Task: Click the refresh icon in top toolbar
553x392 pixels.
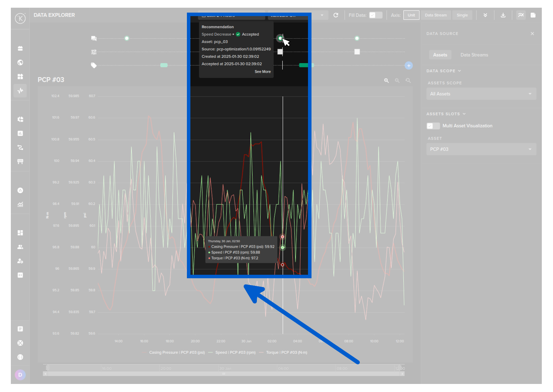Action: coord(336,15)
